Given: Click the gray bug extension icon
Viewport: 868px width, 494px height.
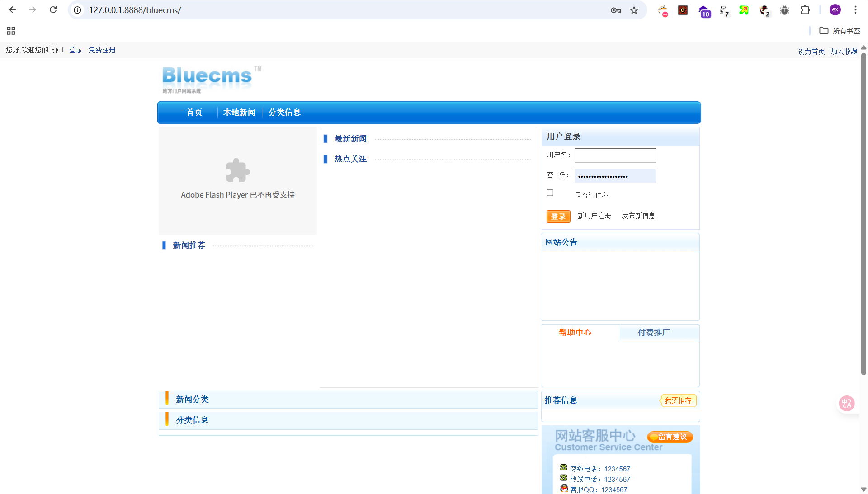Looking at the screenshot, I should [784, 10].
